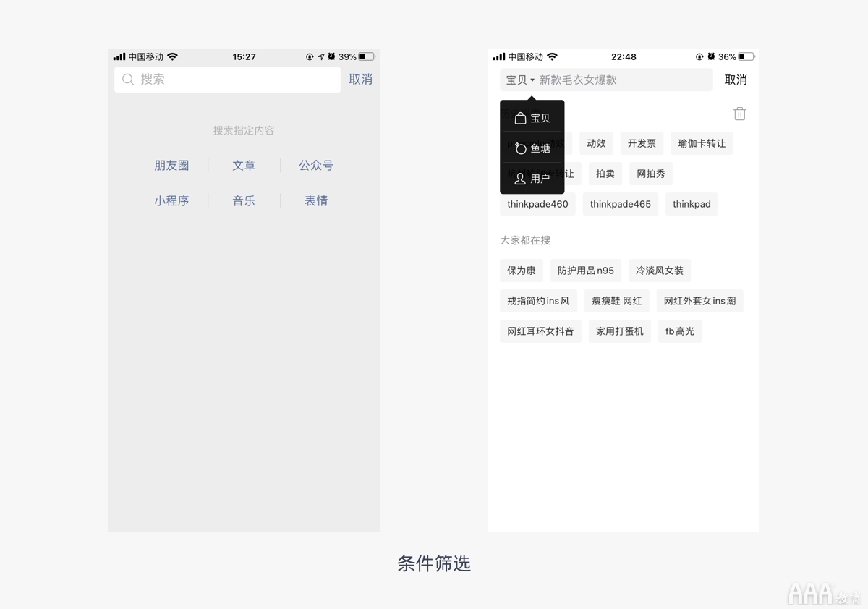
Task: Select the 用户 person icon in dropdown
Action: point(520,179)
